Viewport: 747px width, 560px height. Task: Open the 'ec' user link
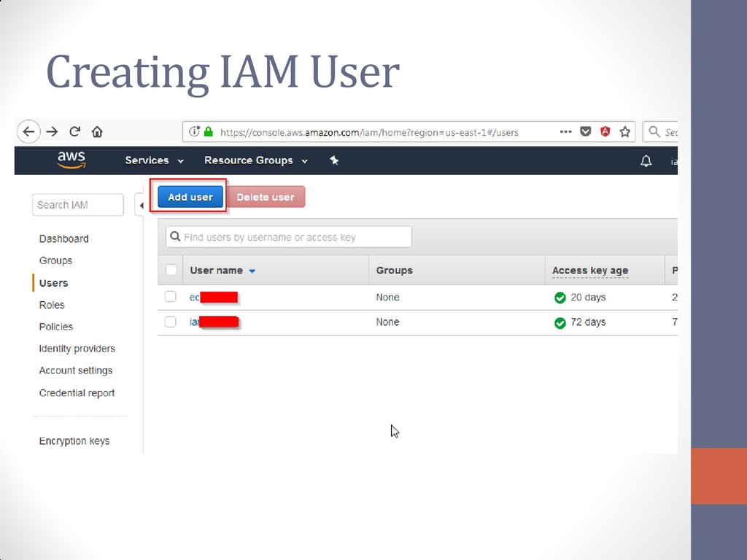click(194, 297)
